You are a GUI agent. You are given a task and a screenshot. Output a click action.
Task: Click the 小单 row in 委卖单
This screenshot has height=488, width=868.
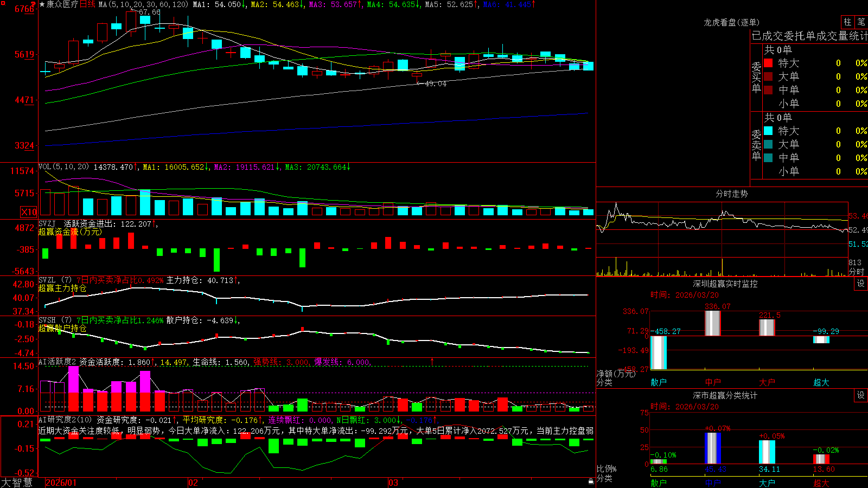pyautogui.click(x=815, y=171)
